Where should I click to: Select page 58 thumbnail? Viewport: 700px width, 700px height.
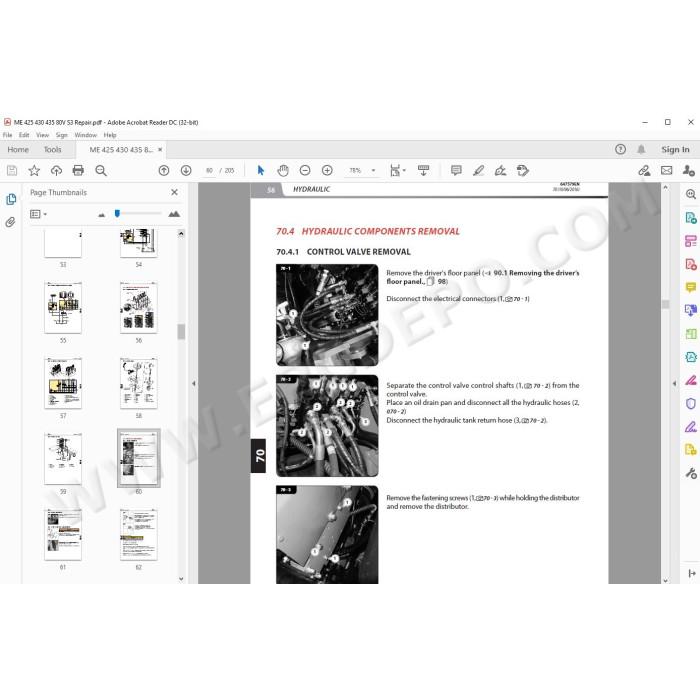(139, 383)
